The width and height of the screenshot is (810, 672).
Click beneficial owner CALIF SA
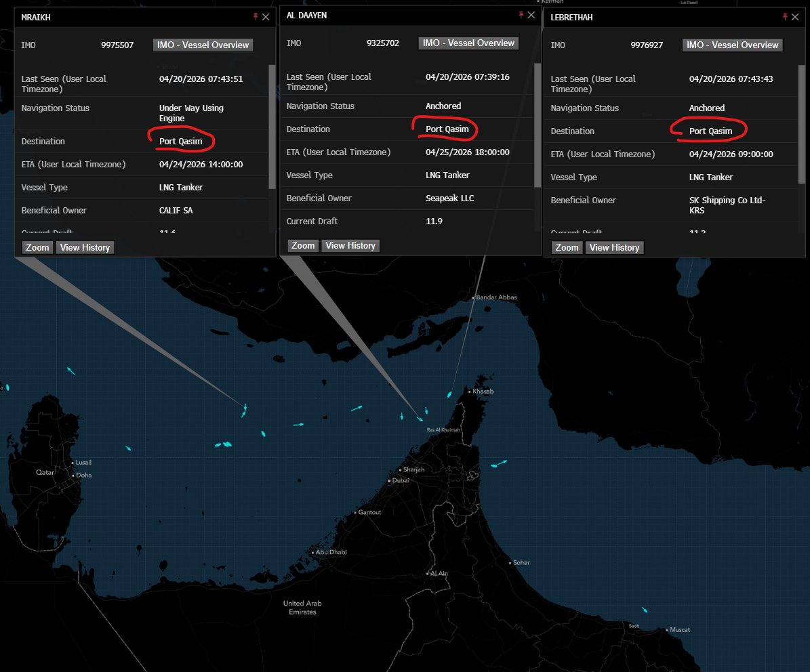point(176,210)
